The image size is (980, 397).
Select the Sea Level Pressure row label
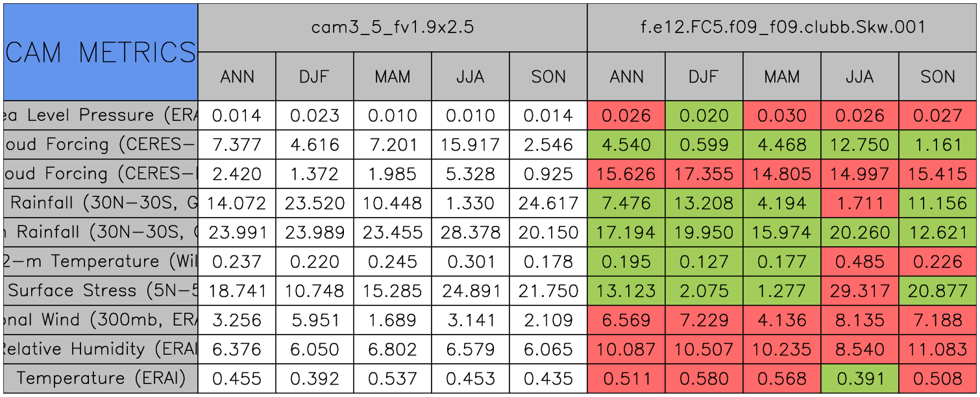(x=101, y=116)
